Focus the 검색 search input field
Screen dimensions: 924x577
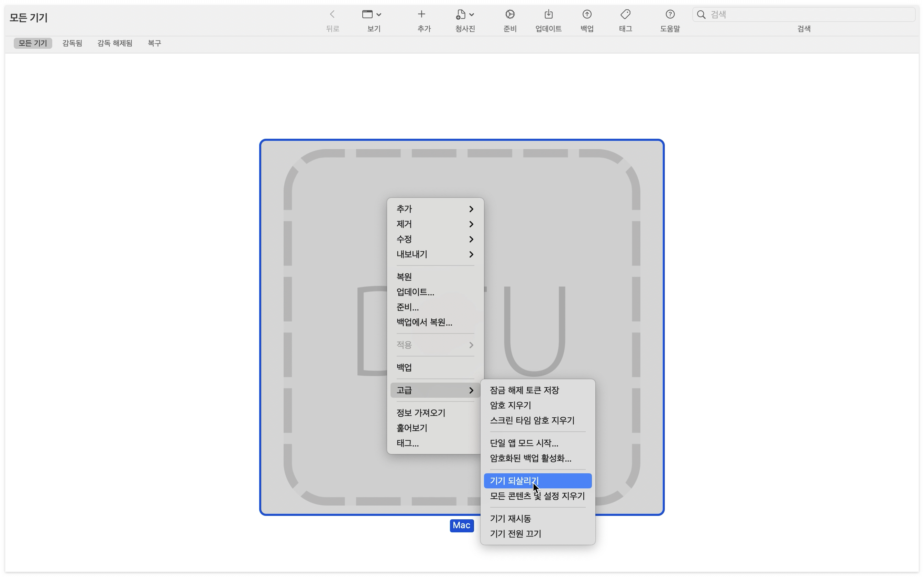coord(806,14)
